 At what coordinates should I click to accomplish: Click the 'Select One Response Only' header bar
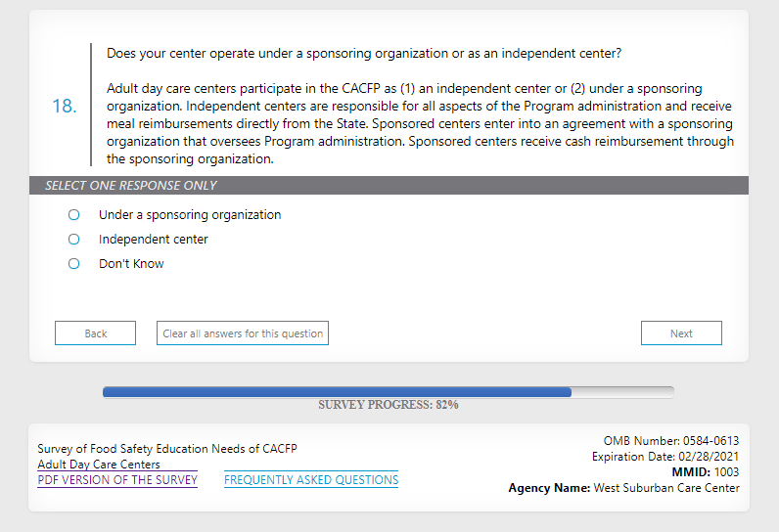389,186
